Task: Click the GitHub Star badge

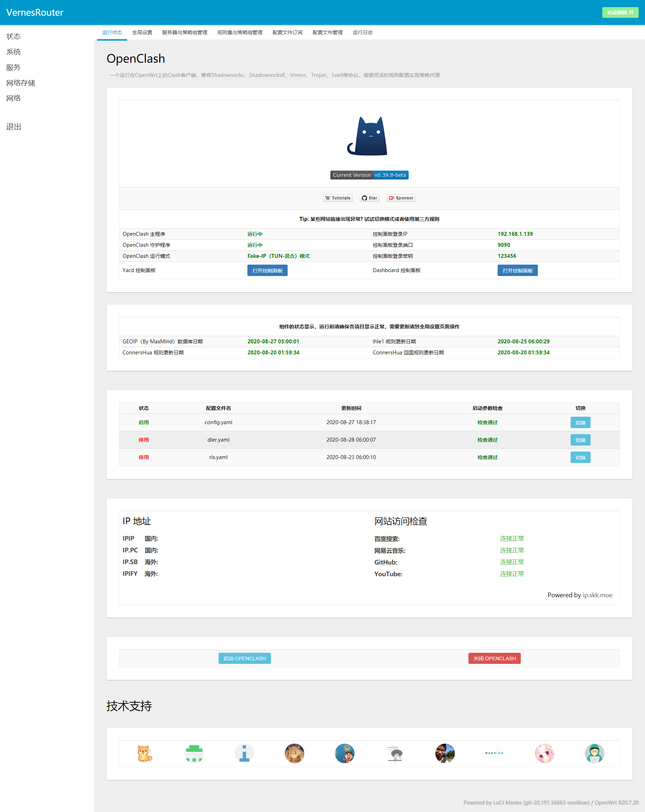Action: coord(369,198)
